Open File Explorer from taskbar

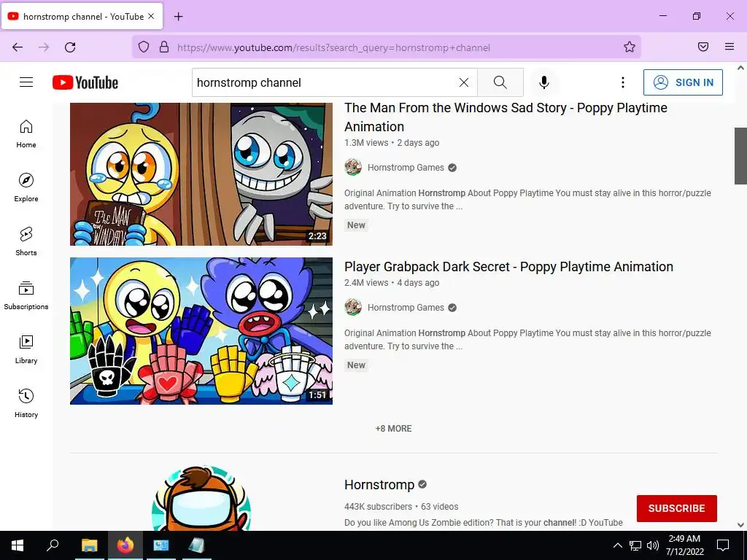pyautogui.click(x=89, y=545)
